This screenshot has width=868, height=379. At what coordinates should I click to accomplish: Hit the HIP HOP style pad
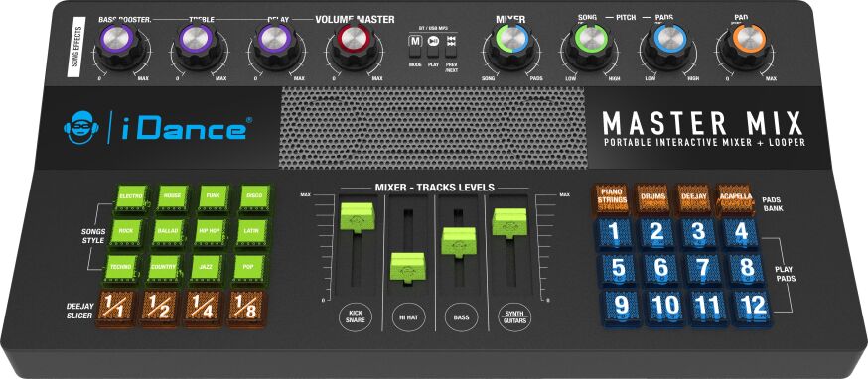[211, 232]
